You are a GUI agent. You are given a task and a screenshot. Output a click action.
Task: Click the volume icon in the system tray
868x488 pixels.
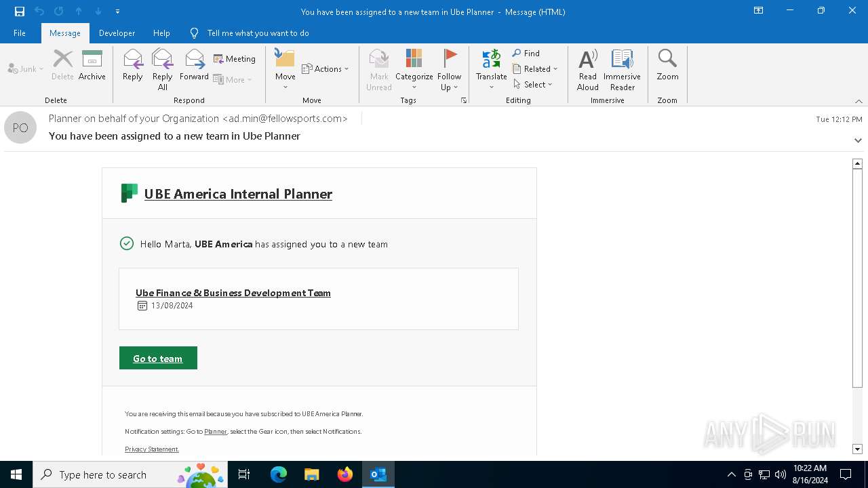point(781,474)
